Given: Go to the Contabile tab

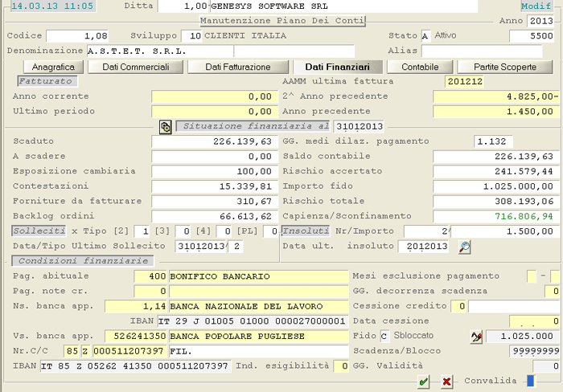Looking at the screenshot, I should tap(420, 67).
